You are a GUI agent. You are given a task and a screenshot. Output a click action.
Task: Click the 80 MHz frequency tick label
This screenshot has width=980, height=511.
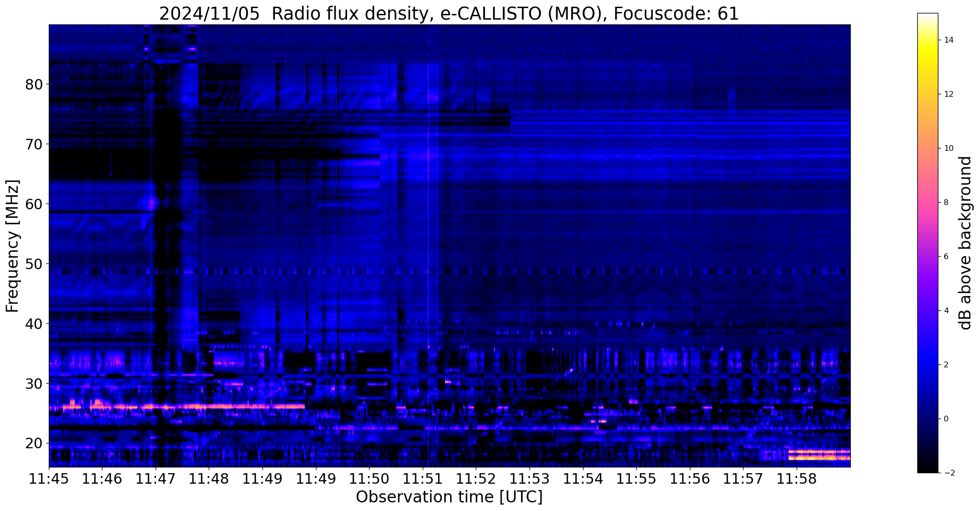[34, 84]
